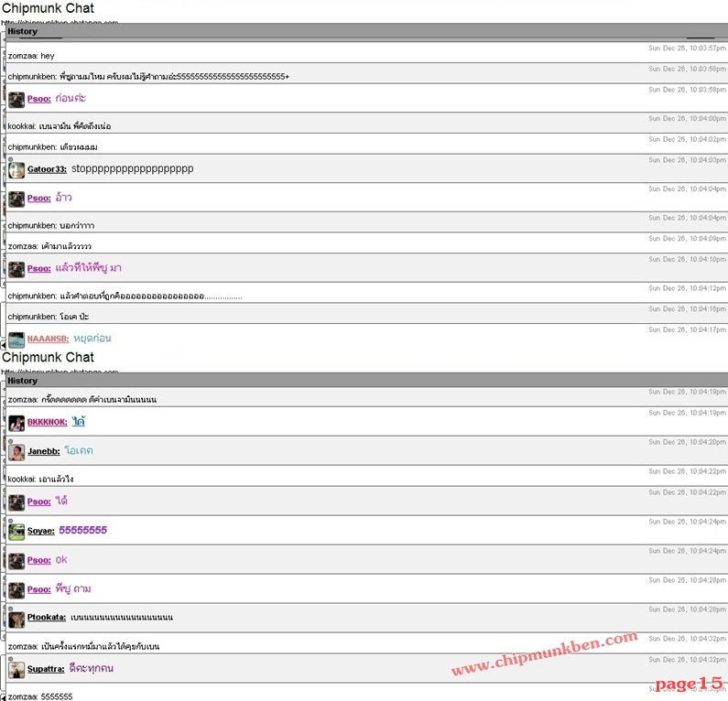The image size is (728, 701).
Task: Click the small left arrow beside NAAANSB row
Action: [3, 345]
